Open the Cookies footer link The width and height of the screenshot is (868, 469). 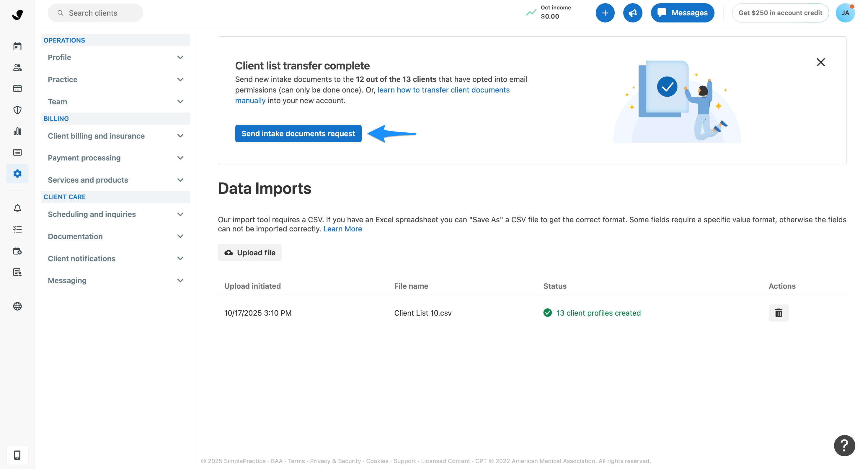(x=377, y=461)
